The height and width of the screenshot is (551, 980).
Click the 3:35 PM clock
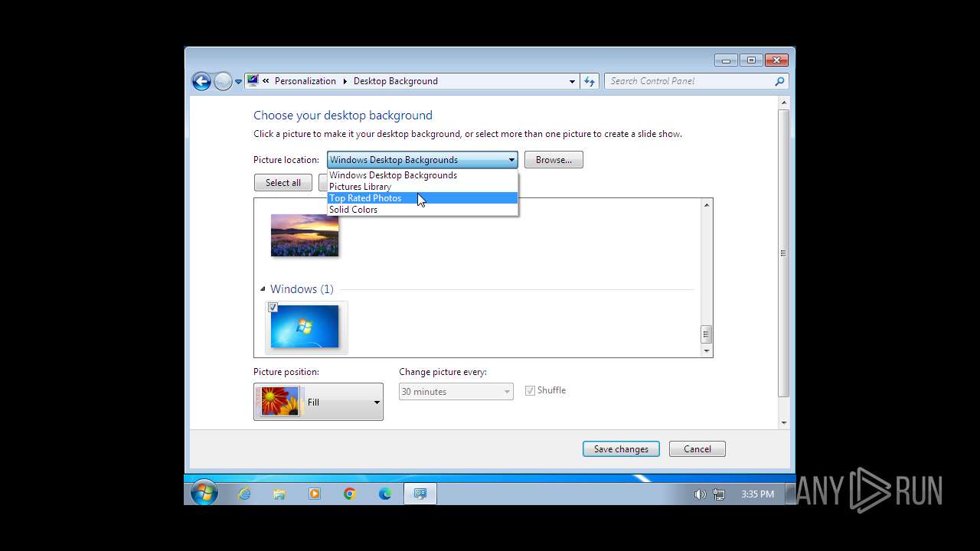[757, 494]
